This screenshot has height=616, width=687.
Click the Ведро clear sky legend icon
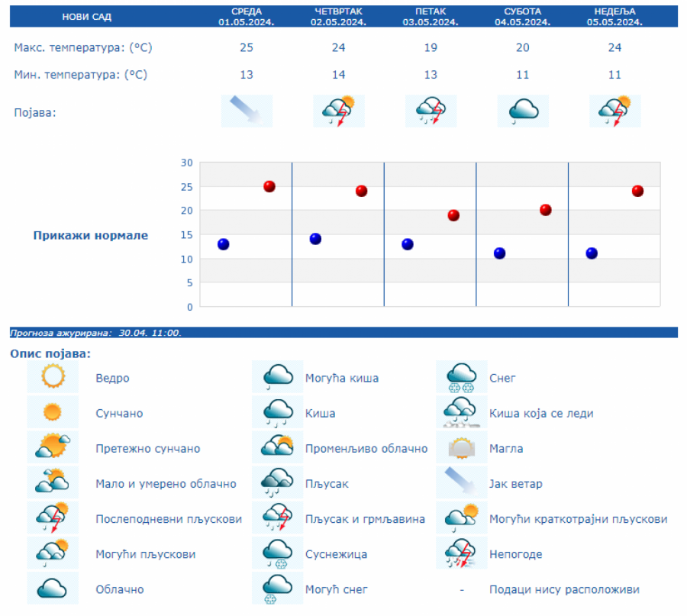click(53, 377)
